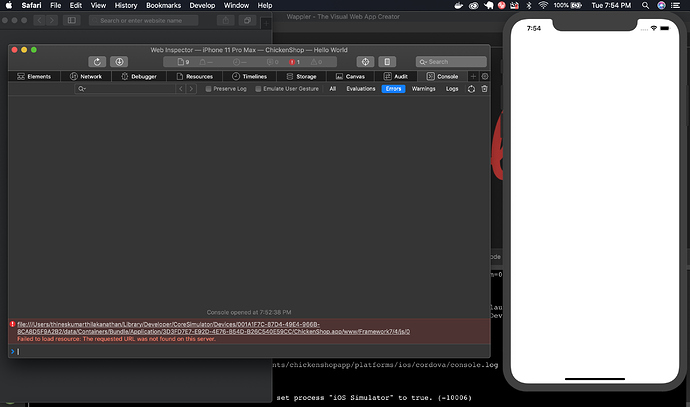This screenshot has height=407, width=690.
Task: Click the download web archive icon
Action: tap(119, 62)
